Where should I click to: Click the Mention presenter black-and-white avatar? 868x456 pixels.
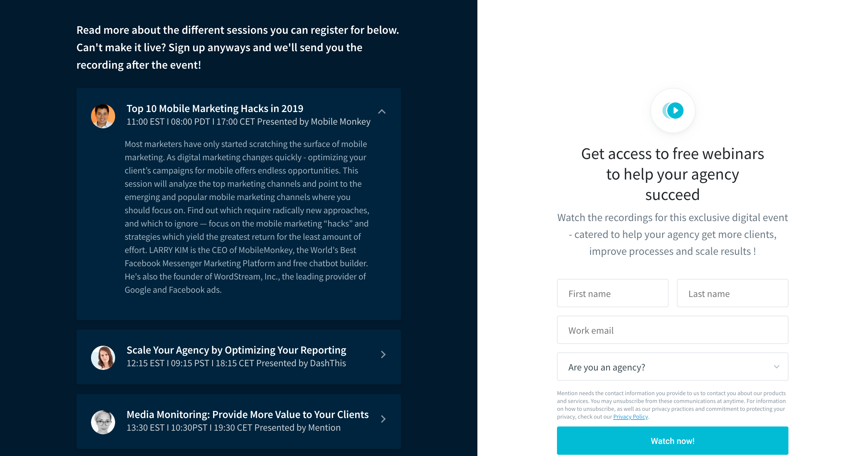click(103, 422)
